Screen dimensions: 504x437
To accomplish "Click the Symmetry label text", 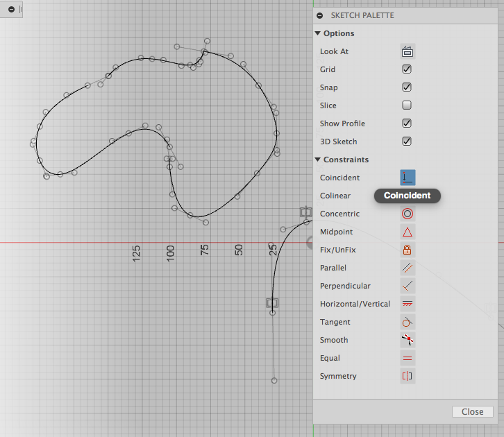I will tap(338, 376).
